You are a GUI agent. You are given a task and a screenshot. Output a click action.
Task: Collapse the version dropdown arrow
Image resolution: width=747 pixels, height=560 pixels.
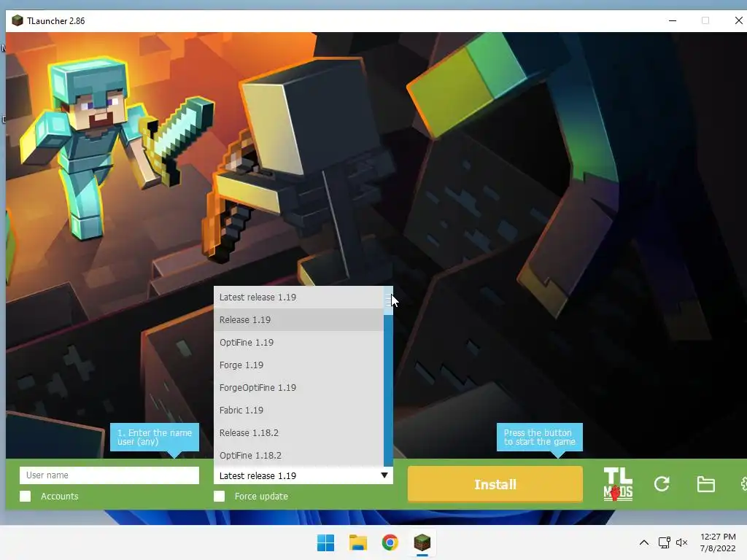pos(384,475)
